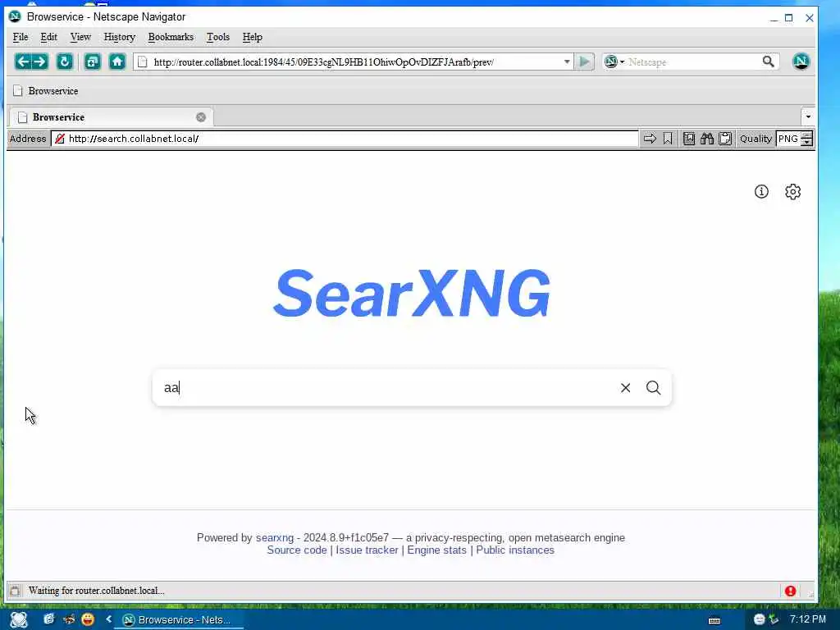Viewport: 840px width, 630px height.
Task: Open the Tools menu
Action: coord(218,37)
